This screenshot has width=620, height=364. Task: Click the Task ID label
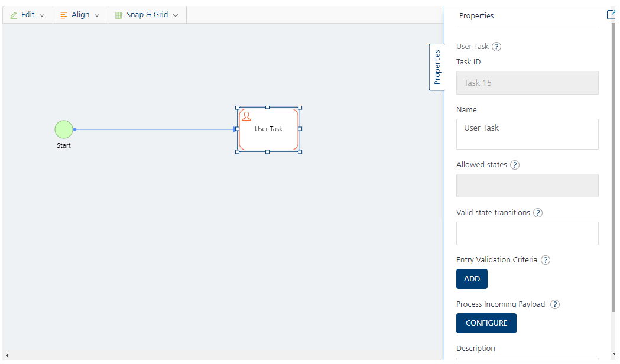coord(468,61)
